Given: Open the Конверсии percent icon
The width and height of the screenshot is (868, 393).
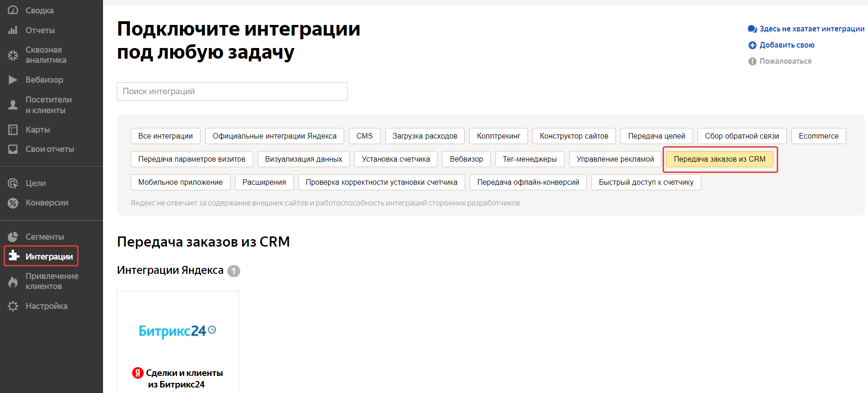Looking at the screenshot, I should click(x=13, y=203).
